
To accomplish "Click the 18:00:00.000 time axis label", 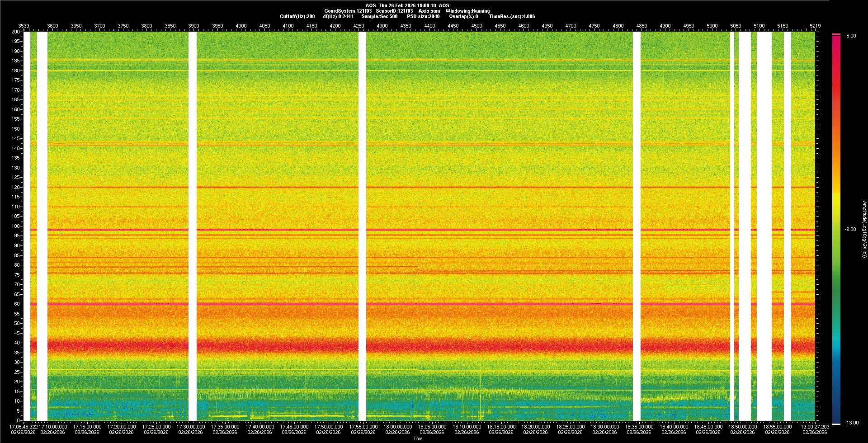I will click(x=398, y=426).
